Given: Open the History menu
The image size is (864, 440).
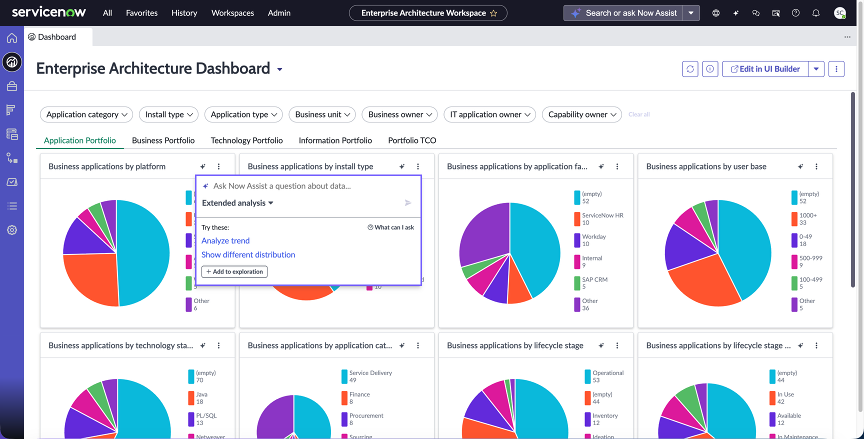Looking at the screenshot, I should tap(184, 13).
